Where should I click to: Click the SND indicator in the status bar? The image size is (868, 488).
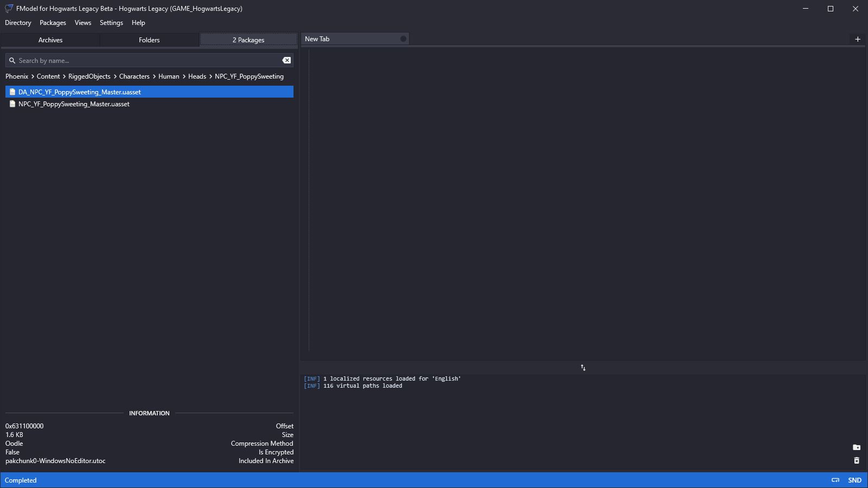click(x=854, y=480)
